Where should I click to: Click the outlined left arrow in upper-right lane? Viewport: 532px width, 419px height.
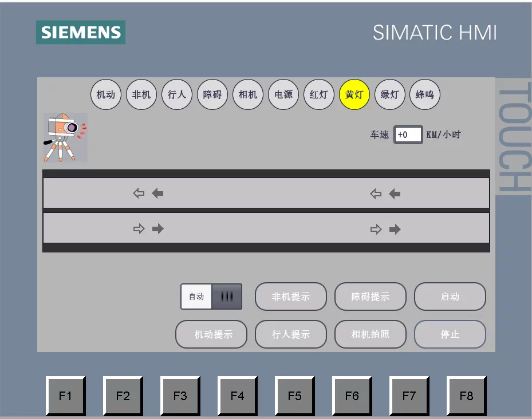[376, 193]
